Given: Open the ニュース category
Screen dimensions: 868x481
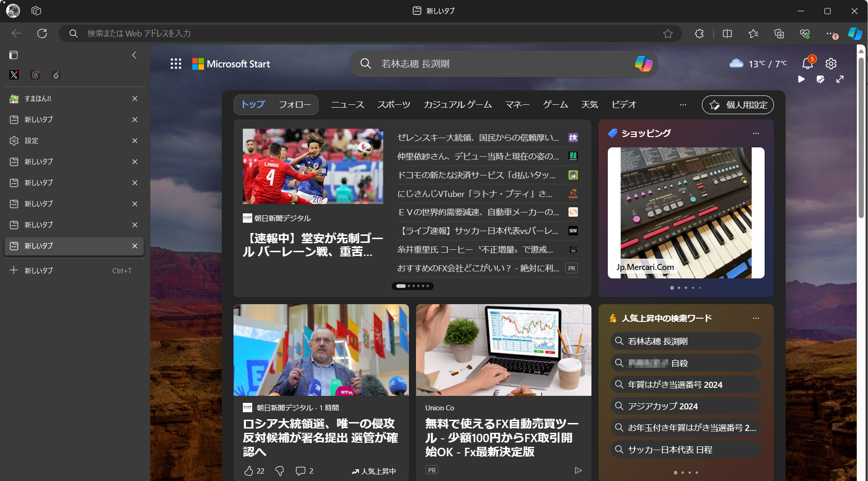Looking at the screenshot, I should tap(348, 104).
